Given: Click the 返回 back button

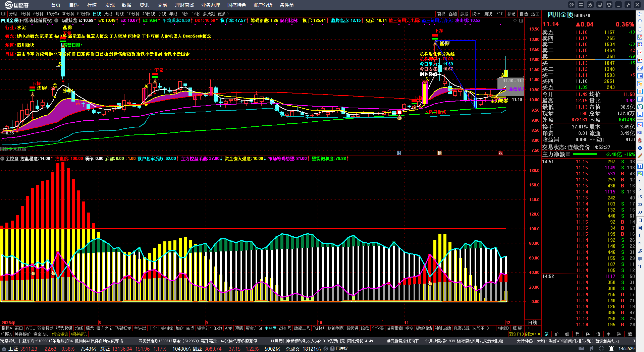Looking at the screenshot, I should [x=535, y=14].
